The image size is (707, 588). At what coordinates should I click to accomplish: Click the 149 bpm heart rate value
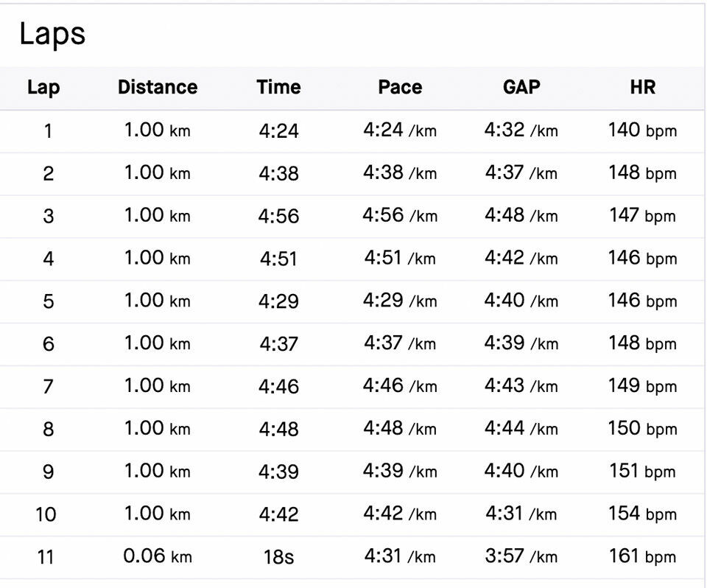tap(642, 385)
